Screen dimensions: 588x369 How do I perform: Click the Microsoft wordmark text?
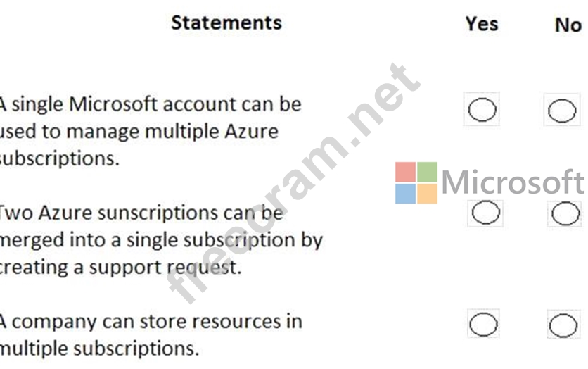(x=512, y=182)
